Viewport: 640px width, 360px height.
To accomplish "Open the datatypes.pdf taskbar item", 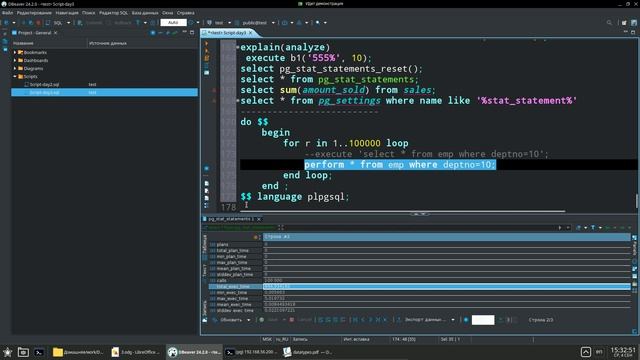I will (309, 352).
